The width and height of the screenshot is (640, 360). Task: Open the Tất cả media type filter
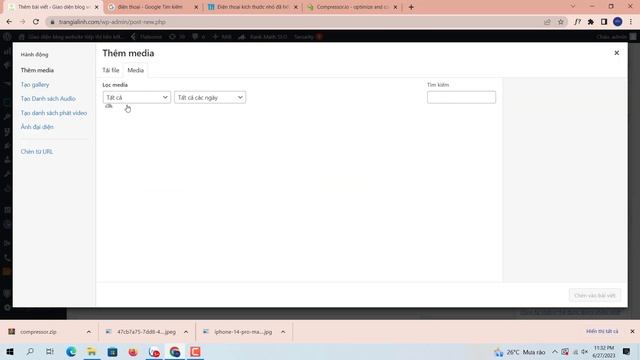(137, 98)
